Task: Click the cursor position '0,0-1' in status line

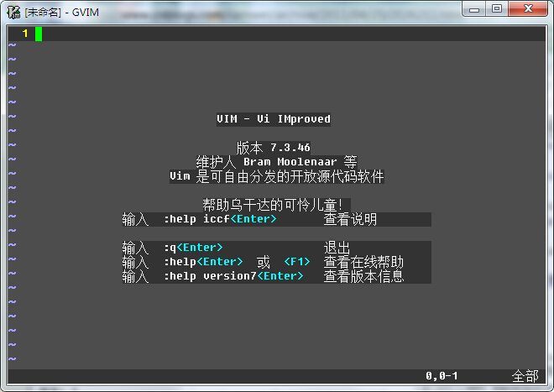Action: coord(442,376)
